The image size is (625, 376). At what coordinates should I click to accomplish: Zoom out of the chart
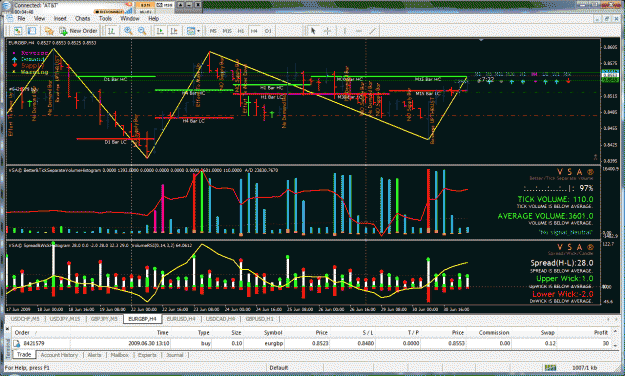pos(142,31)
